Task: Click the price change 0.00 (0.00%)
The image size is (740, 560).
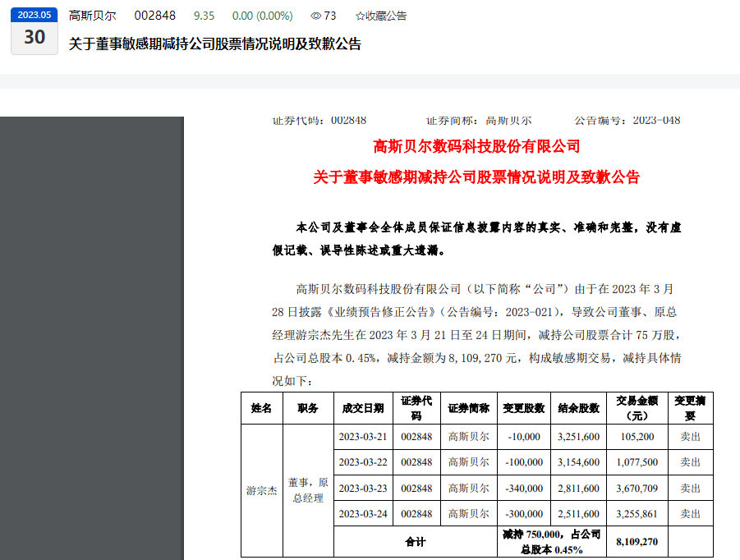Action: point(262,16)
